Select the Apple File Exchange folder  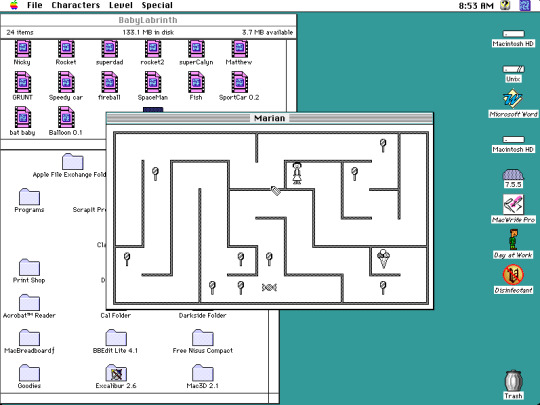click(x=73, y=162)
